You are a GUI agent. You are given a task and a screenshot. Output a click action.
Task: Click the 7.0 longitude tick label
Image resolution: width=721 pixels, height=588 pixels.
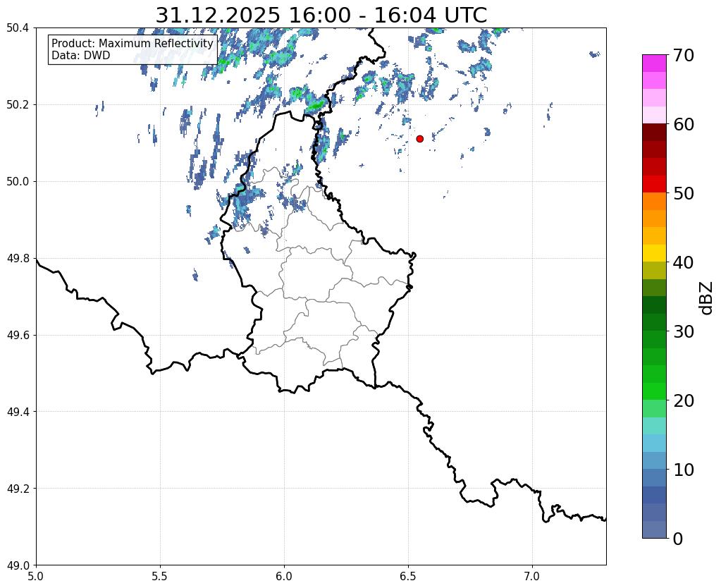[532, 577]
